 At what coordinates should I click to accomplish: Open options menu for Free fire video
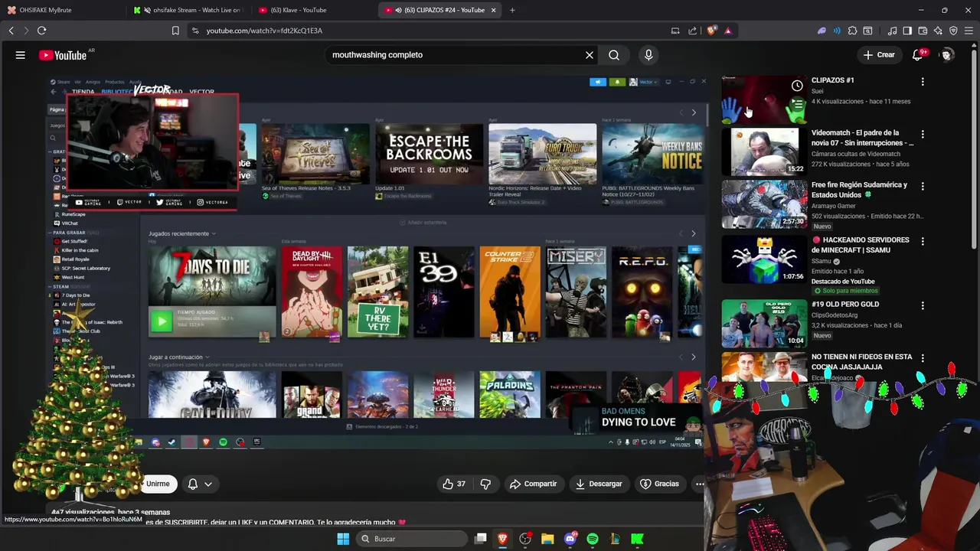pos(923,186)
